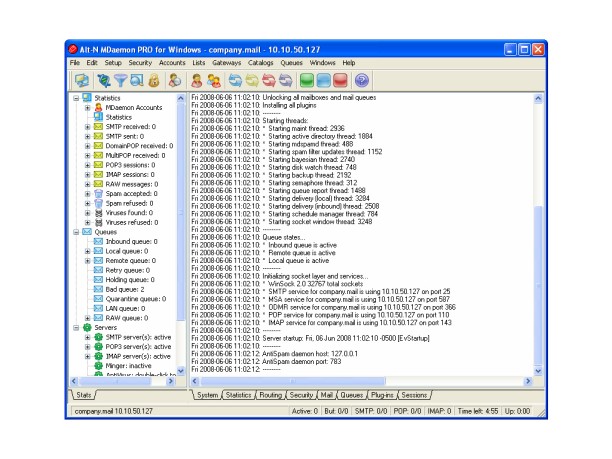The height and width of the screenshot is (459, 612).
Task: Open the Gateways menu
Action: pyautogui.click(x=226, y=62)
